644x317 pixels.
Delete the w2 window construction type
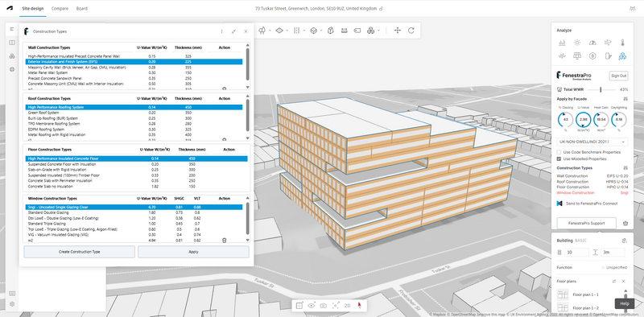coord(225,241)
